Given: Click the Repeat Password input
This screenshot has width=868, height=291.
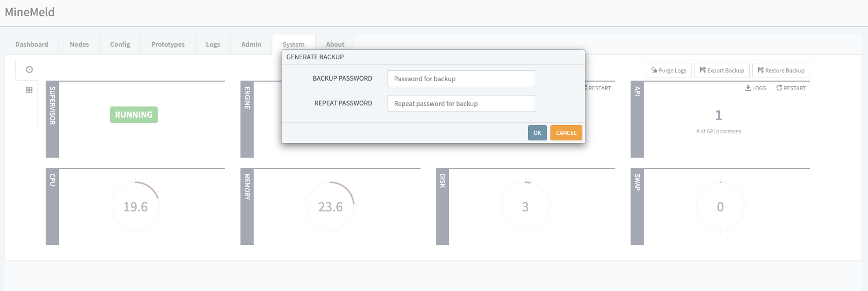Looking at the screenshot, I should [x=461, y=103].
